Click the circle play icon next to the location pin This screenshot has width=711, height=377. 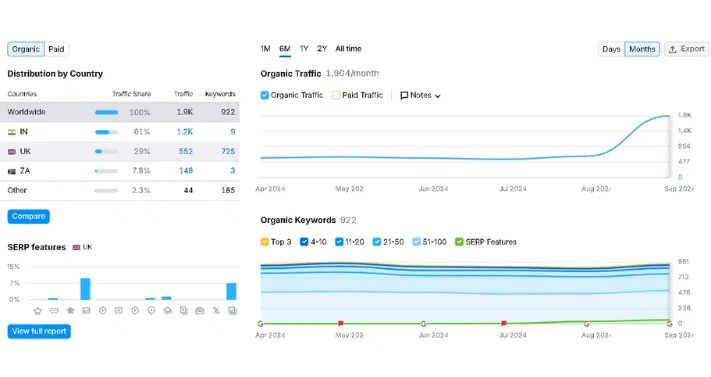point(135,311)
